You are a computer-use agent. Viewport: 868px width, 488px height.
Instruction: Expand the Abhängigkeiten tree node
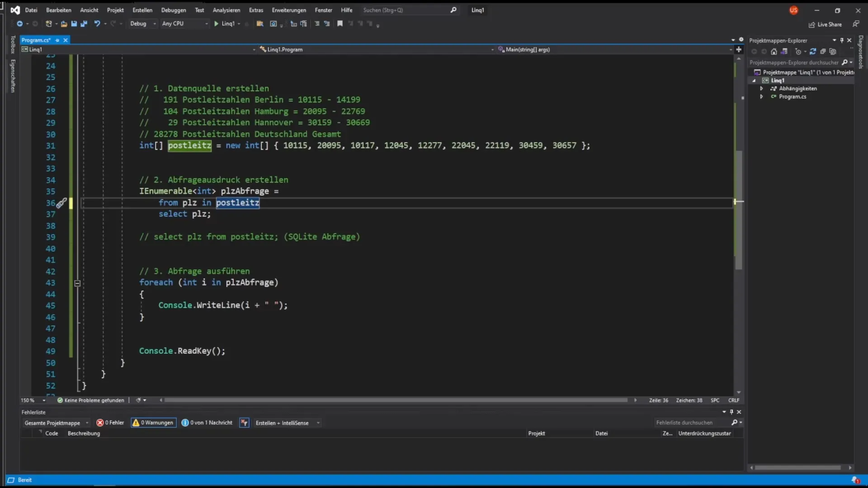[x=762, y=89]
